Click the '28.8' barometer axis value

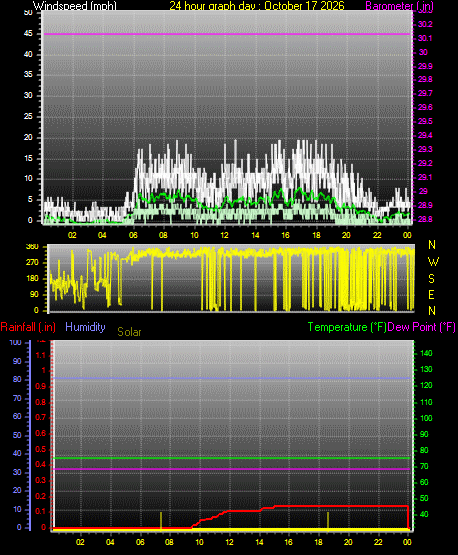click(x=425, y=219)
